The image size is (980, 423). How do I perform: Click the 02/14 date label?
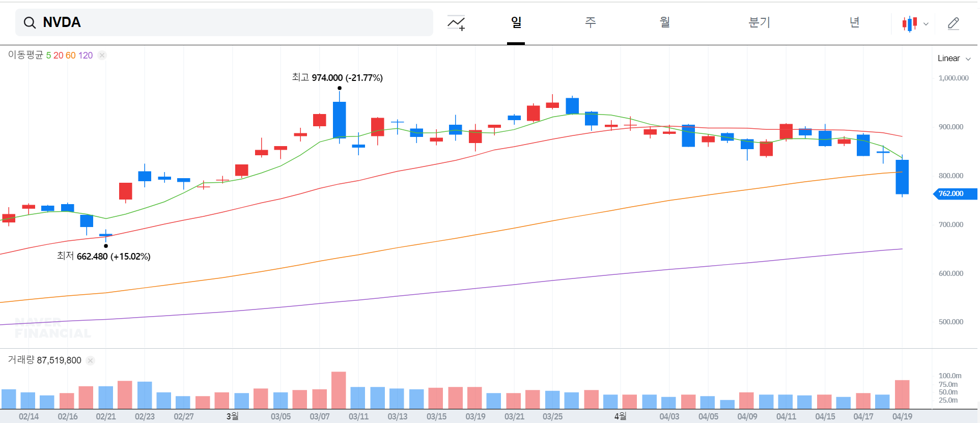tap(29, 416)
